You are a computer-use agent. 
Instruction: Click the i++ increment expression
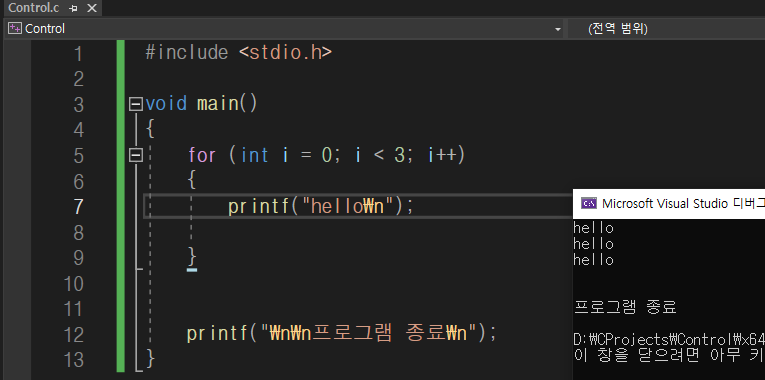(443, 155)
